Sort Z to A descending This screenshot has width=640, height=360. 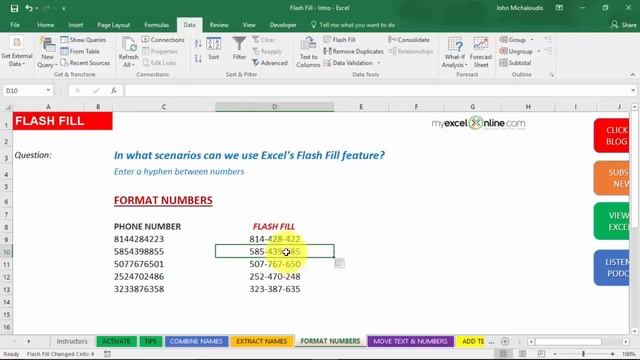click(x=198, y=59)
